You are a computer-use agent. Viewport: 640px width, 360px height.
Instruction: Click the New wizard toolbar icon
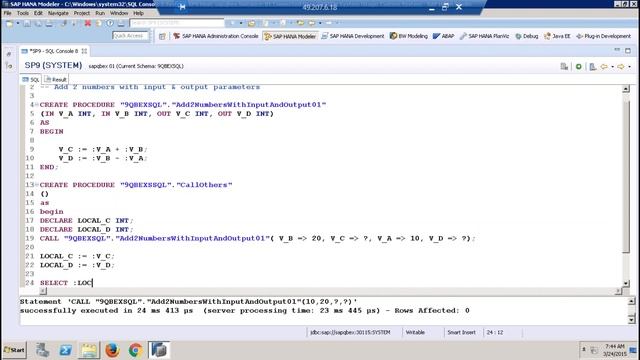[x=9, y=23]
